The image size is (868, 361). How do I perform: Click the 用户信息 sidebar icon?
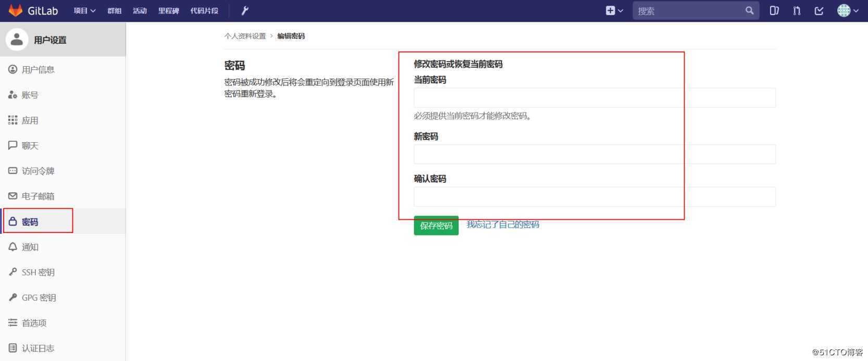coord(13,69)
